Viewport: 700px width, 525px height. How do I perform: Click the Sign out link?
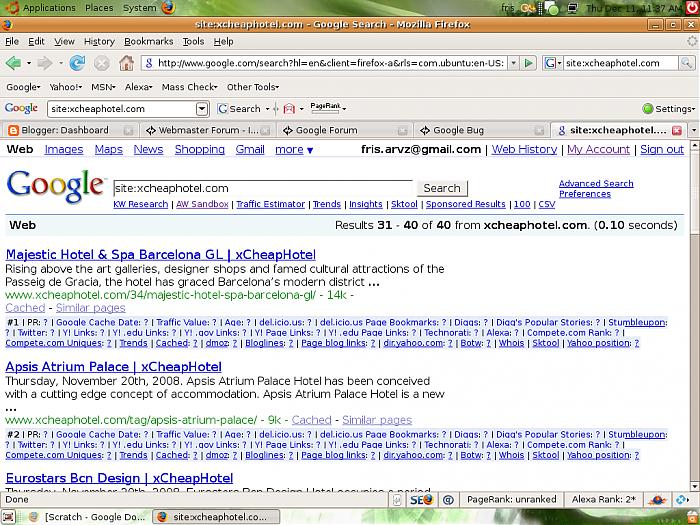[662, 150]
